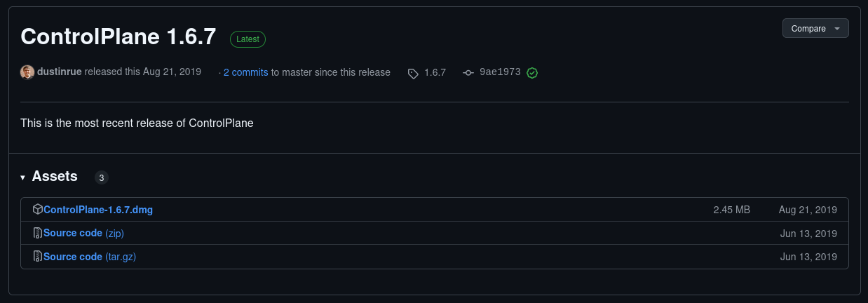
Task: Open the Compare dropdown
Action: [815, 28]
